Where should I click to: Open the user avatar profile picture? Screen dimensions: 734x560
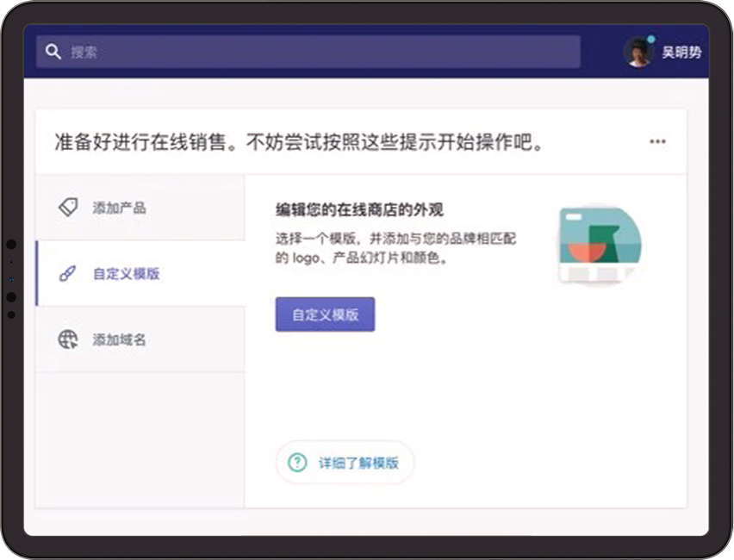(x=638, y=52)
